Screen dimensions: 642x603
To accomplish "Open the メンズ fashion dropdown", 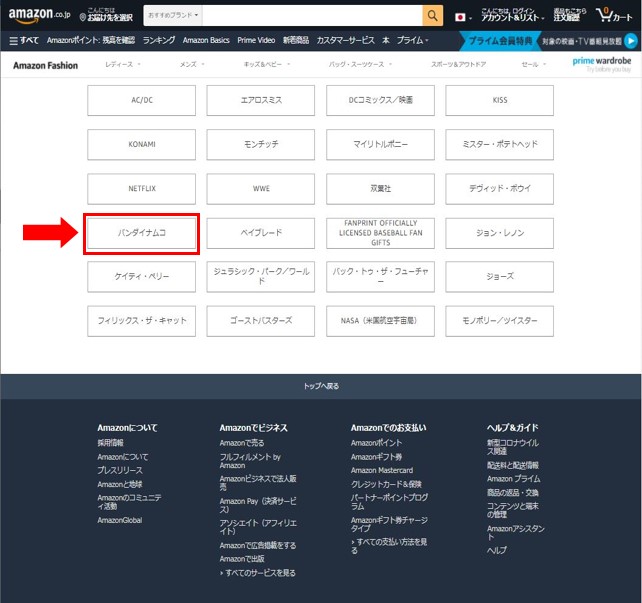I will pos(192,64).
